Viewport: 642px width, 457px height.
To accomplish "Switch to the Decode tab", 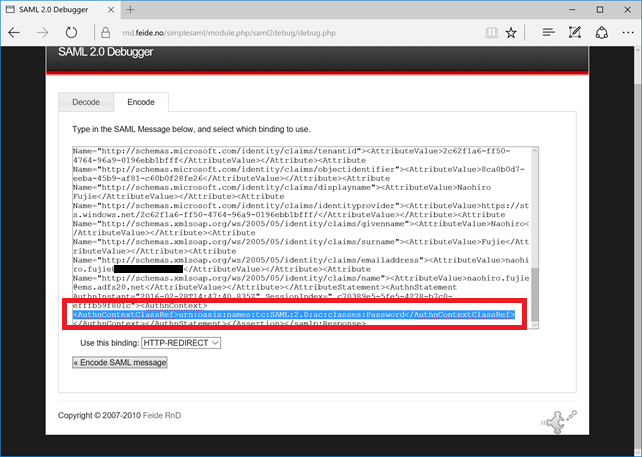I will [x=86, y=102].
